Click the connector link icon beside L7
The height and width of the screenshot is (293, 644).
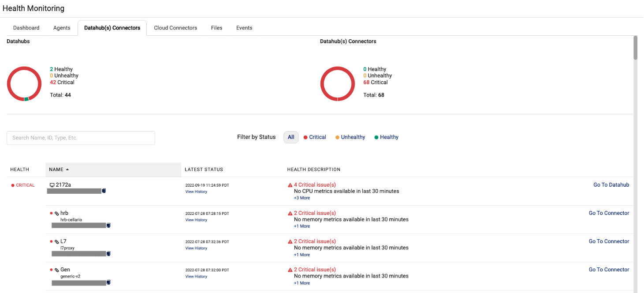tap(56, 241)
